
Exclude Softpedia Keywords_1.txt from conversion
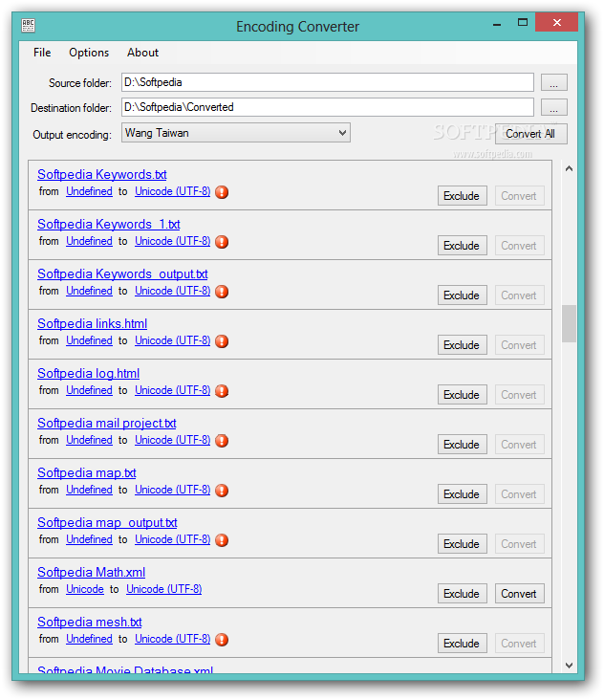click(463, 246)
